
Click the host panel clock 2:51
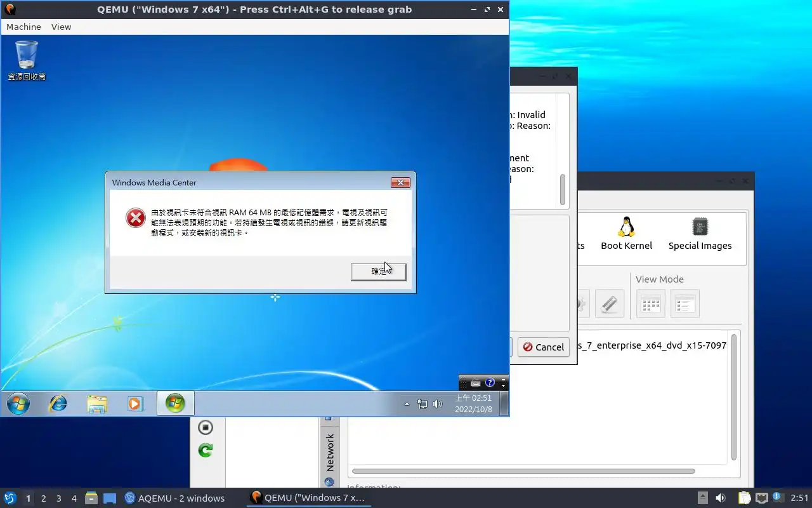[x=799, y=498]
